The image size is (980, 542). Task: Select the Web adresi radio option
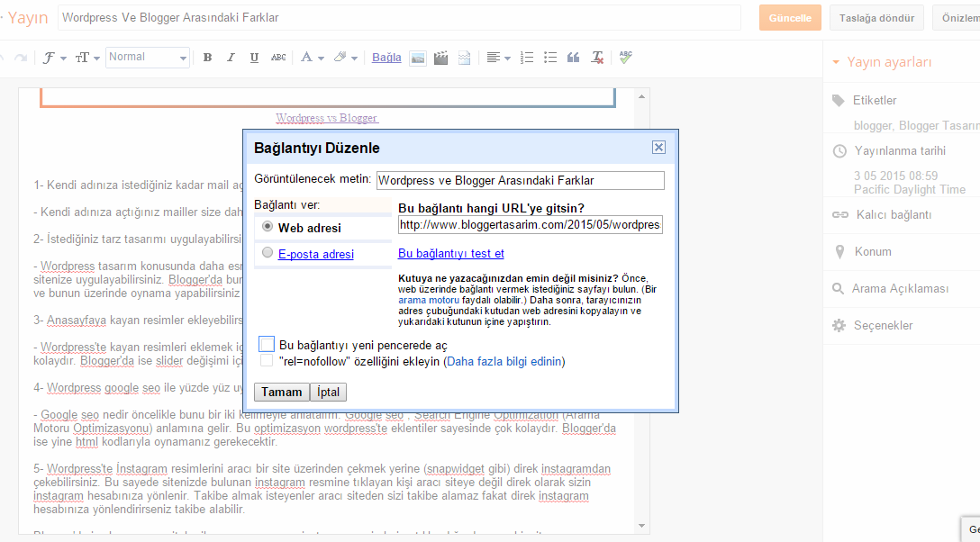268,227
